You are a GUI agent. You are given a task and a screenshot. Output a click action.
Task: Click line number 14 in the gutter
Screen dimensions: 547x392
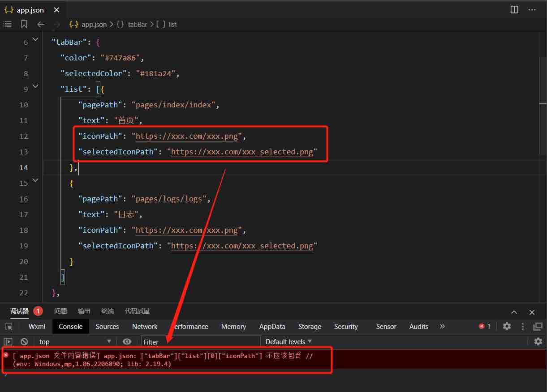point(23,167)
